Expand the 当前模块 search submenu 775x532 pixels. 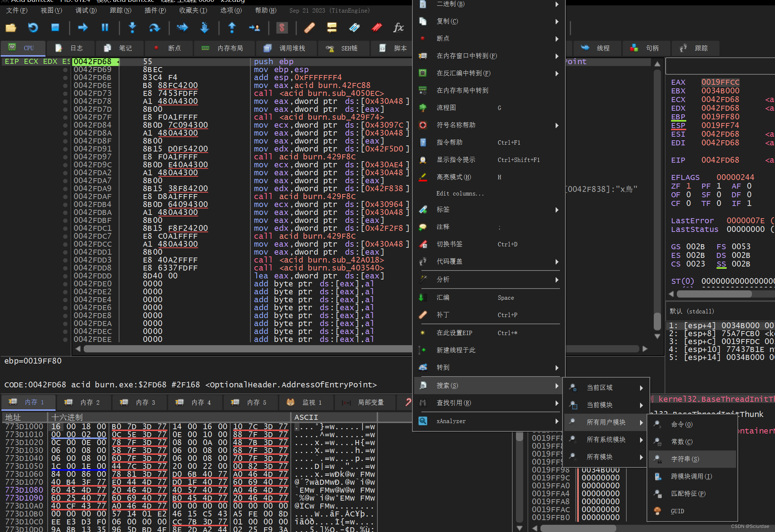tap(606, 405)
